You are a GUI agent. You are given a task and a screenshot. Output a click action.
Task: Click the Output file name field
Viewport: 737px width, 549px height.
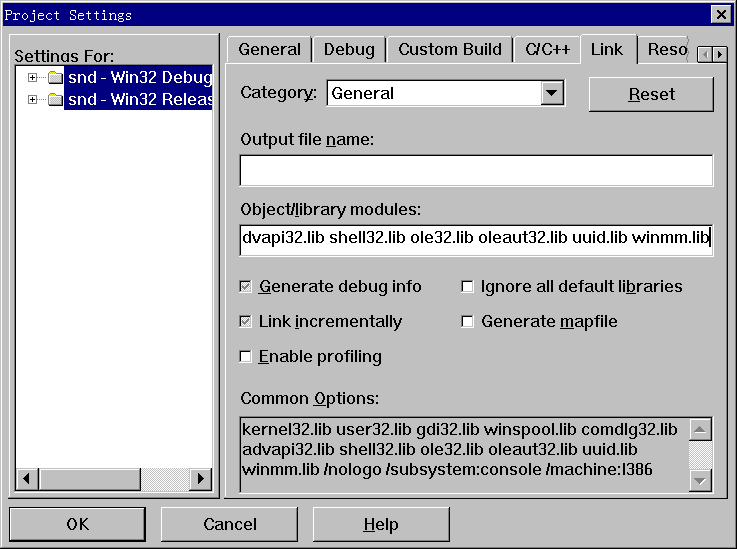[476, 171]
